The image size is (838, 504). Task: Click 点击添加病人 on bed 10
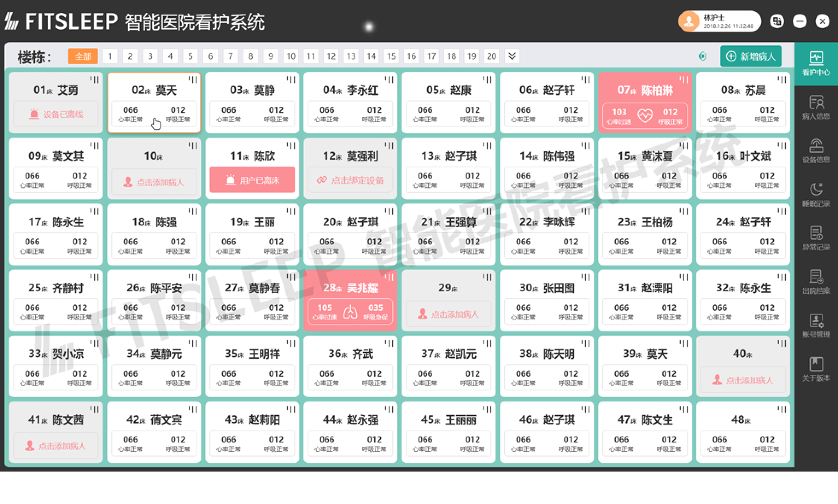(x=154, y=182)
